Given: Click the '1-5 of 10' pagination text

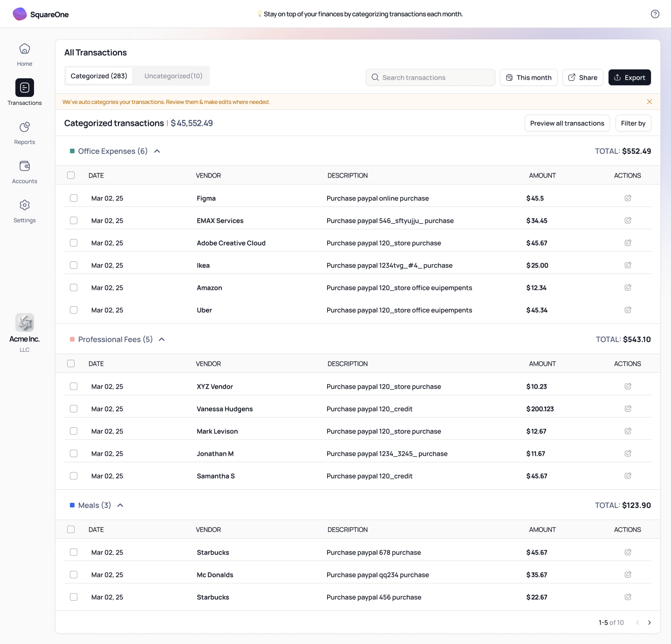Looking at the screenshot, I should [x=611, y=623].
